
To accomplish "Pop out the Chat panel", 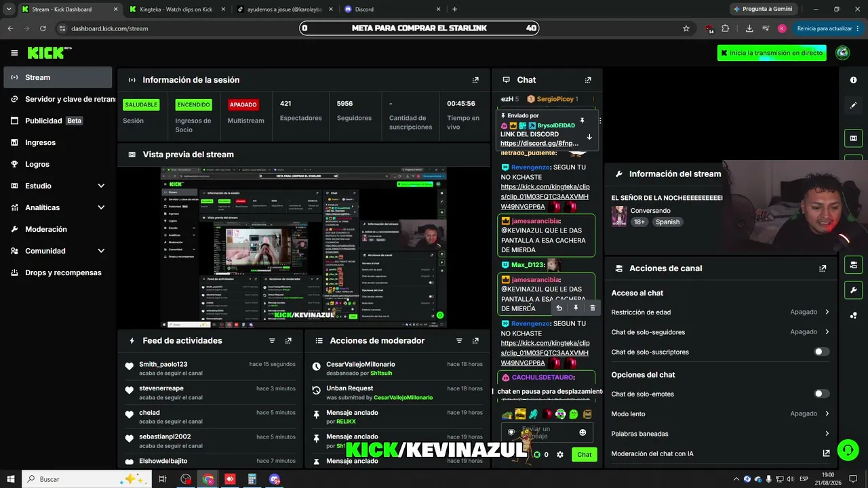I will (x=588, y=80).
